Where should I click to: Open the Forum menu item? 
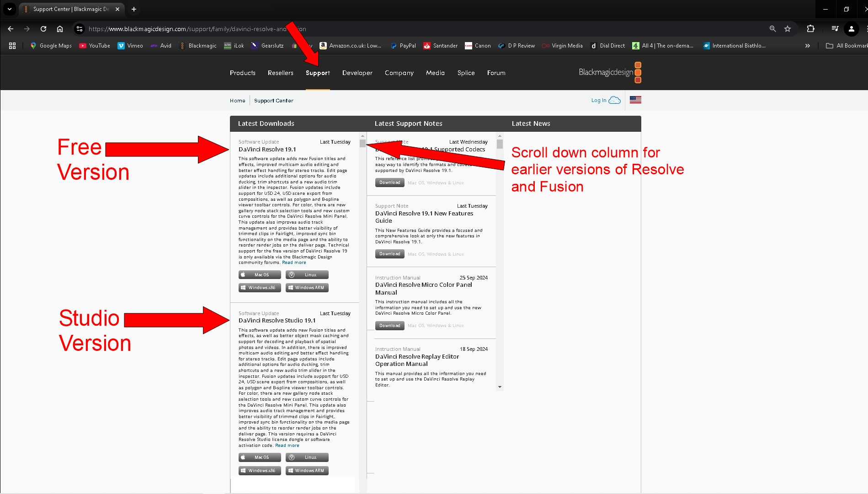point(496,73)
